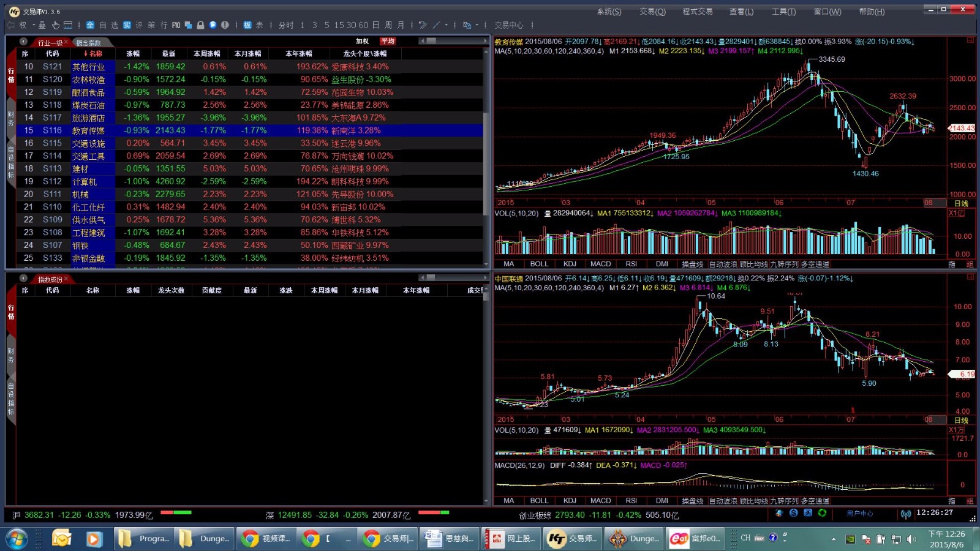980x551 pixels.
Task: Toggle the 平均 average mode
Action: pos(387,42)
